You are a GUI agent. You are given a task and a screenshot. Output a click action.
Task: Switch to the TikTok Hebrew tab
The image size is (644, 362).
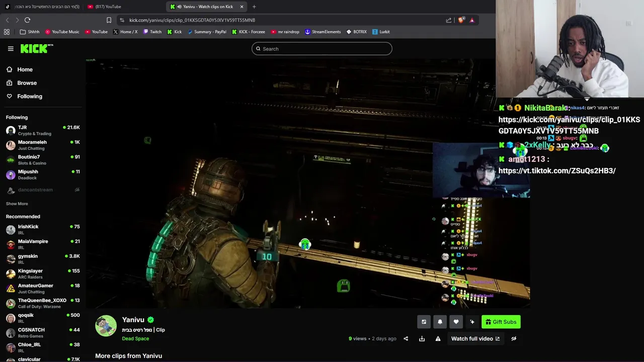coord(43,7)
